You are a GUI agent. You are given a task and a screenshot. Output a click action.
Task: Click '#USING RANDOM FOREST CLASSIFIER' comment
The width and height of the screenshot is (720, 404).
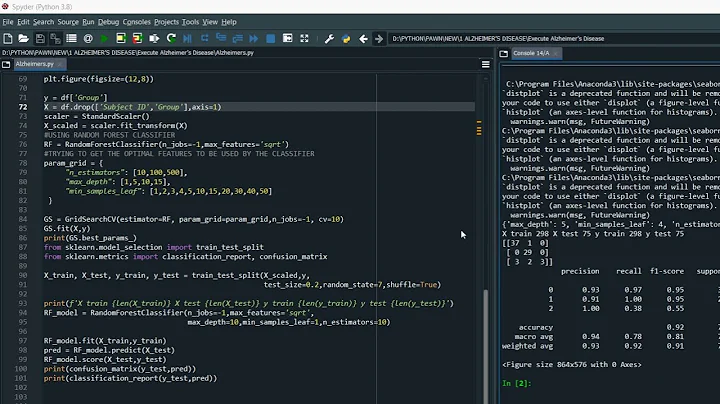(x=109, y=135)
